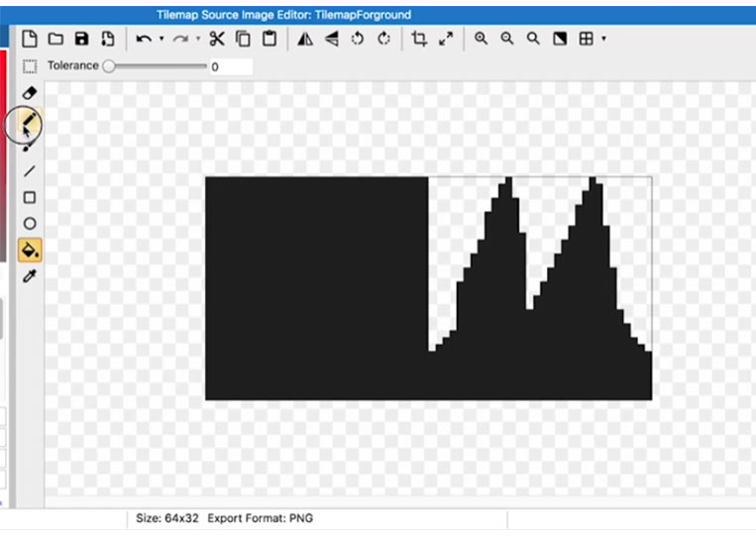Redo the last undone edit

tap(180, 39)
